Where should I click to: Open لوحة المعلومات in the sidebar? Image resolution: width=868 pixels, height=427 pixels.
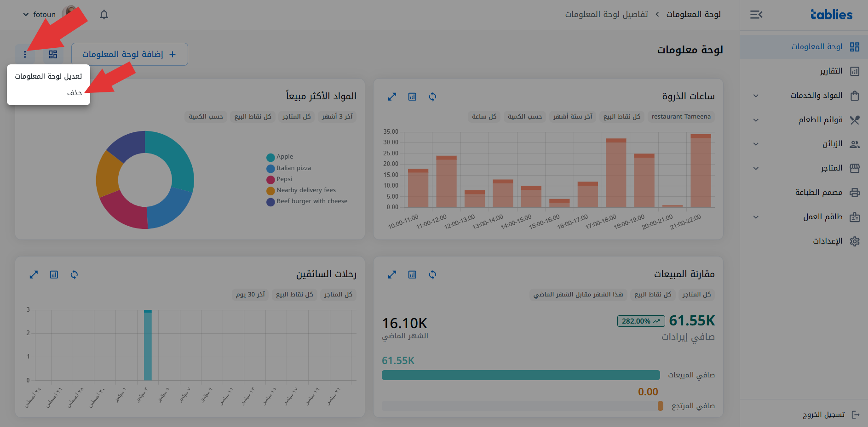(x=804, y=47)
